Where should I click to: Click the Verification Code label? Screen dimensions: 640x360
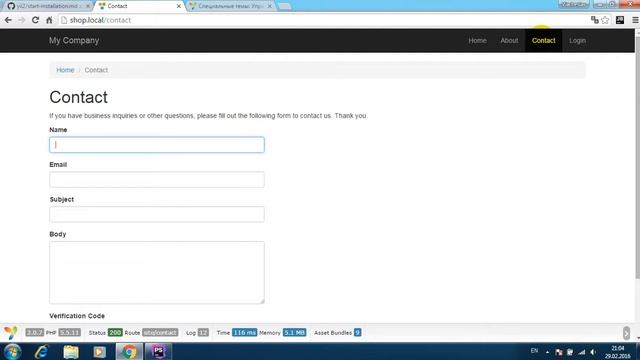pos(77,316)
